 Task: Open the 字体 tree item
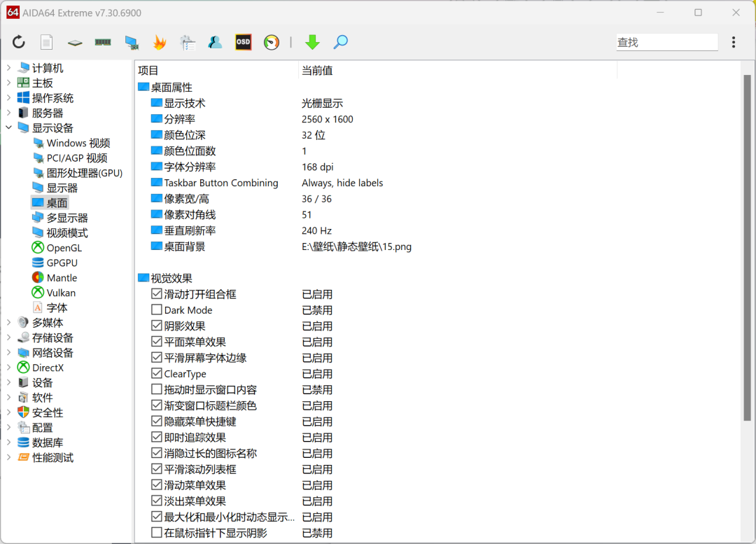50,307
